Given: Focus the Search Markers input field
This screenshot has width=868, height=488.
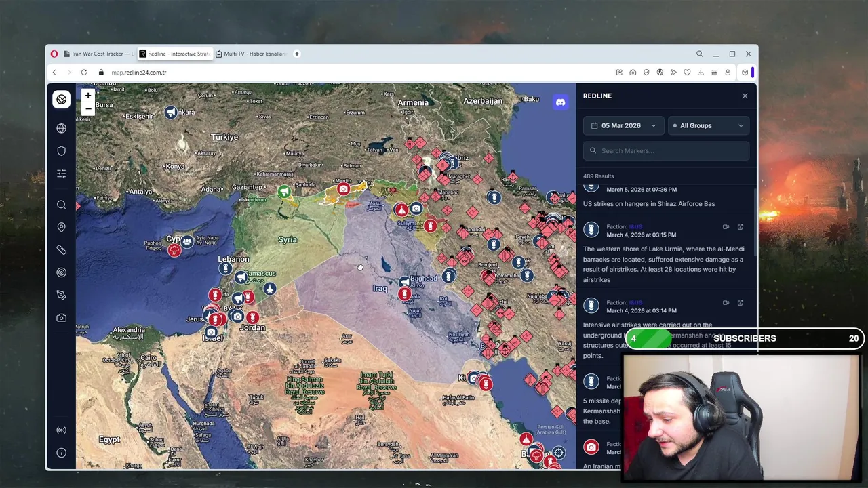Looking at the screenshot, I should (x=666, y=151).
